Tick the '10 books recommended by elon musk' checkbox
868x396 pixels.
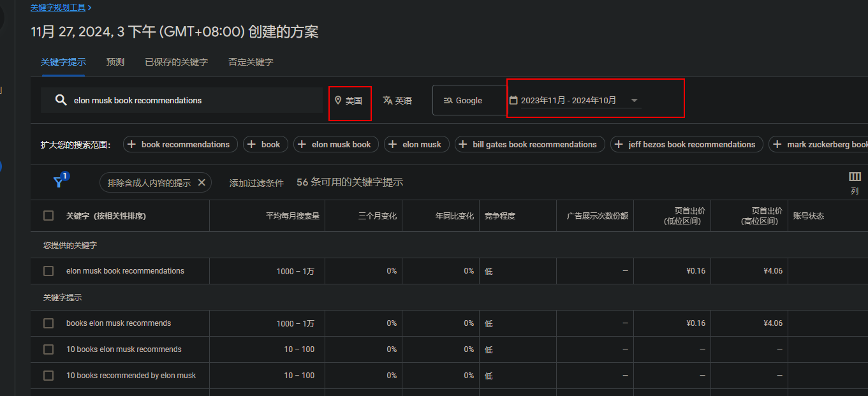[48, 376]
